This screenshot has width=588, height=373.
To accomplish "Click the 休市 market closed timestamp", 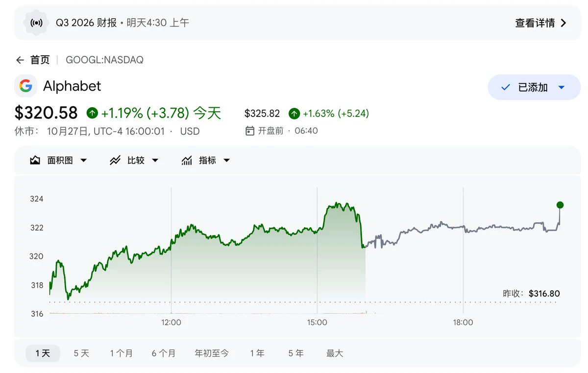I will tap(107, 131).
